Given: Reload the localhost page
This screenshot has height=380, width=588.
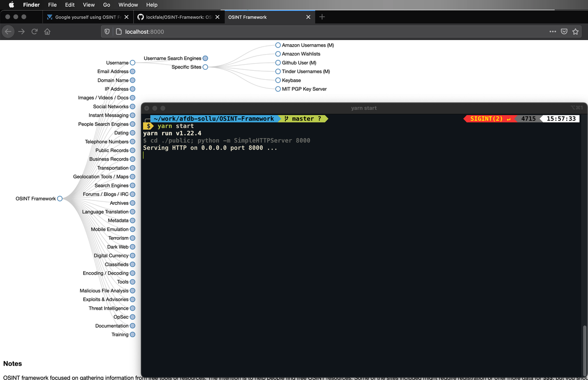Looking at the screenshot, I should click(34, 32).
